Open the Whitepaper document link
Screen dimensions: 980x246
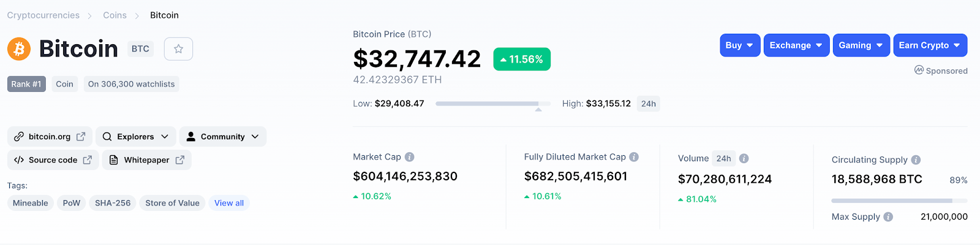146,160
